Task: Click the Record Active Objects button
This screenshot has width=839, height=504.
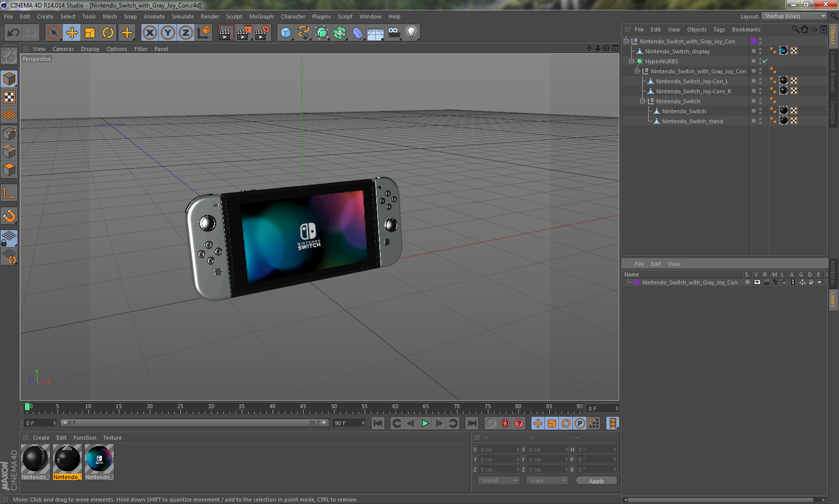Action: [x=491, y=424]
